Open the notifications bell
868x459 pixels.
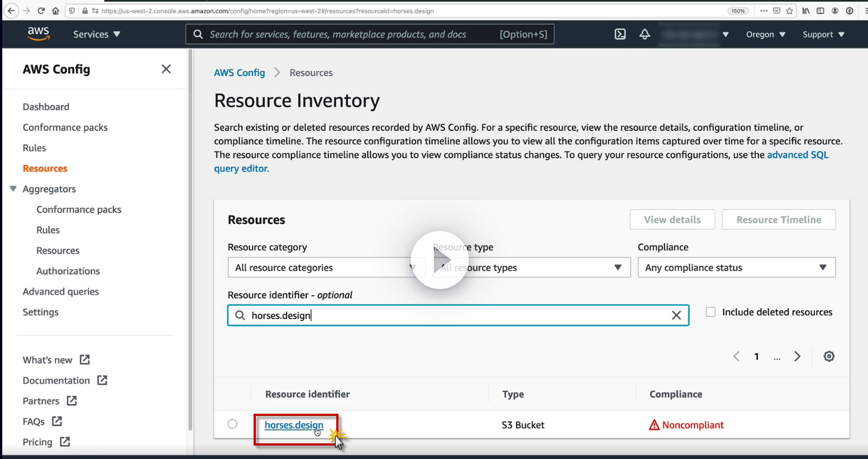point(645,34)
